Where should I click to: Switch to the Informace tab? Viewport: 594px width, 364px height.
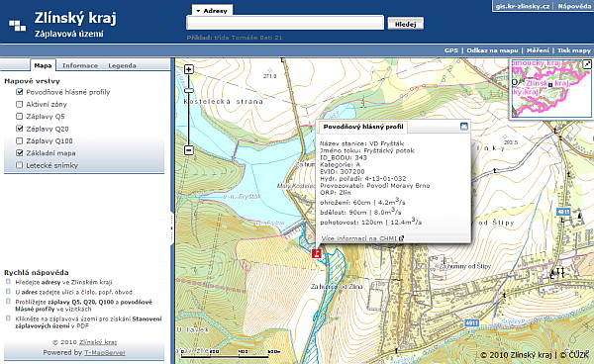coord(80,65)
